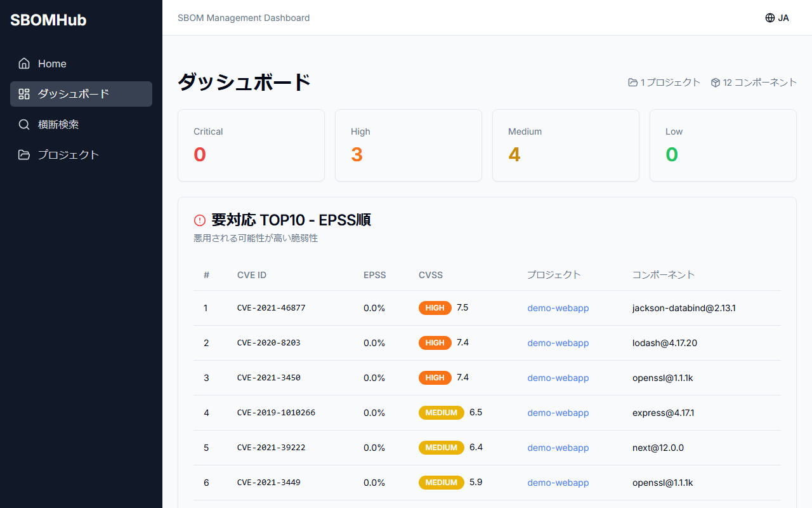812x508 pixels.
Task: Click the ダッシュボード page heading
Action: click(244, 82)
